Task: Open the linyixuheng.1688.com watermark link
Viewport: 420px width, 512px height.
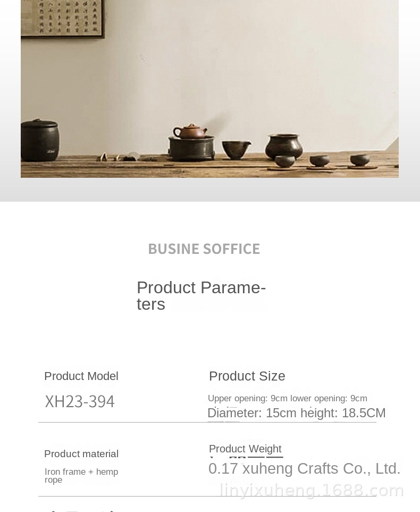Action: 312,490
